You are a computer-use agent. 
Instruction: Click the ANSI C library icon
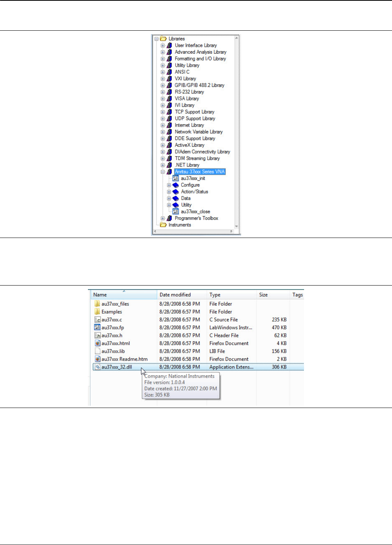pyautogui.click(x=169, y=72)
